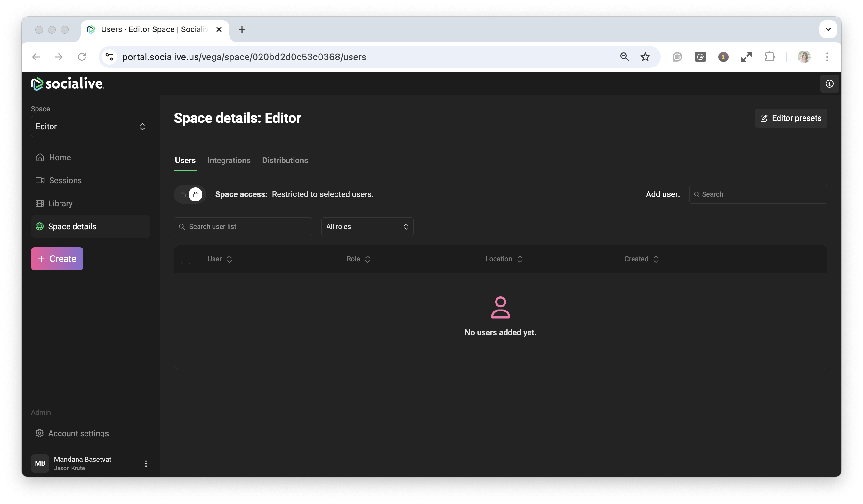
Task: Switch to the Integrations tab
Action: point(229,160)
